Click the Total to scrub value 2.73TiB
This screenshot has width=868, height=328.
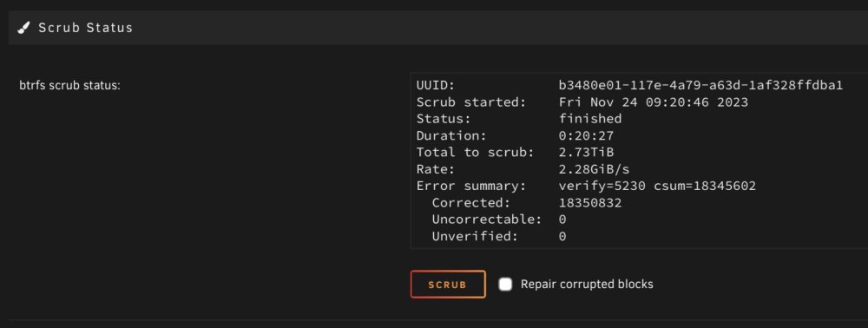(586, 152)
